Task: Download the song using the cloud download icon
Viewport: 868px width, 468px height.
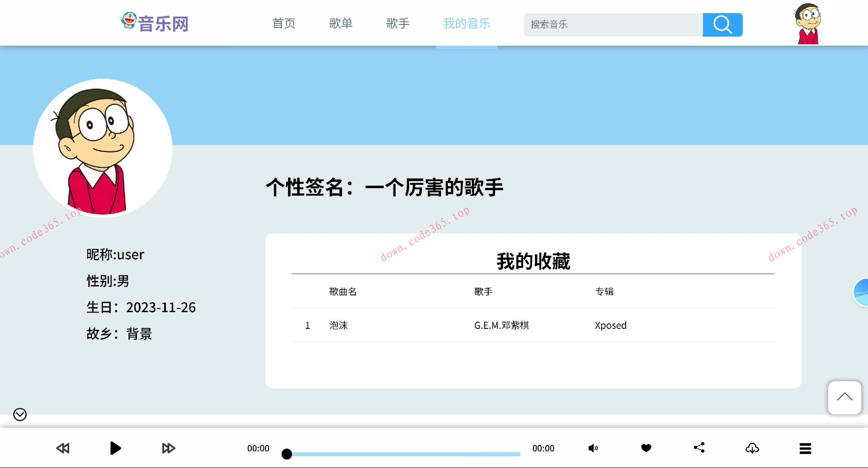Action: [752, 448]
